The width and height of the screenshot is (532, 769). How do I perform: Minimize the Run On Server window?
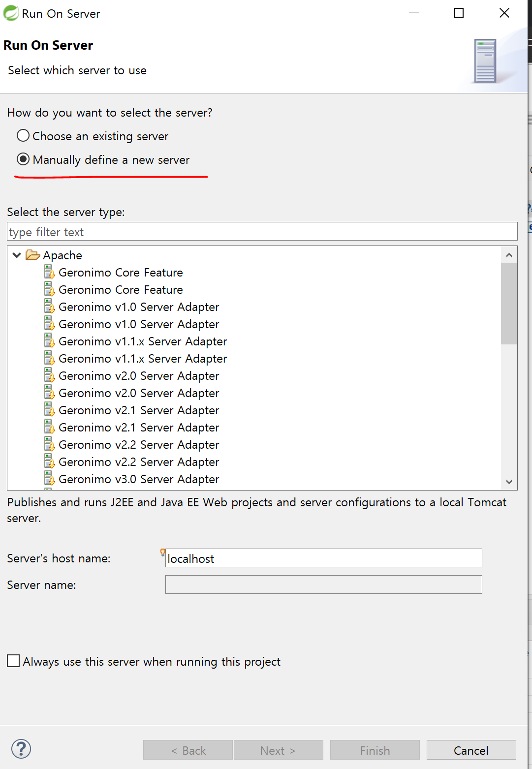click(414, 13)
